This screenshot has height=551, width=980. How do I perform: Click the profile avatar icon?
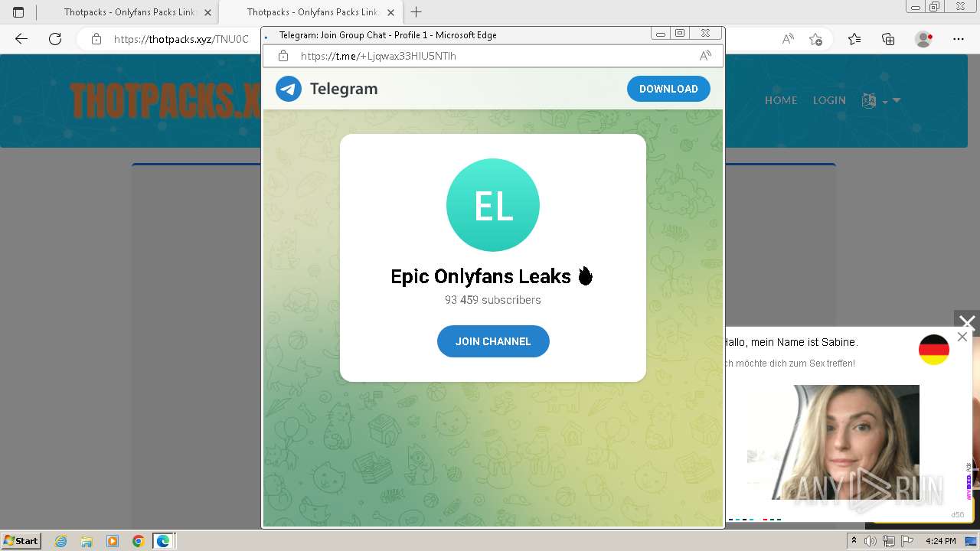pos(924,39)
